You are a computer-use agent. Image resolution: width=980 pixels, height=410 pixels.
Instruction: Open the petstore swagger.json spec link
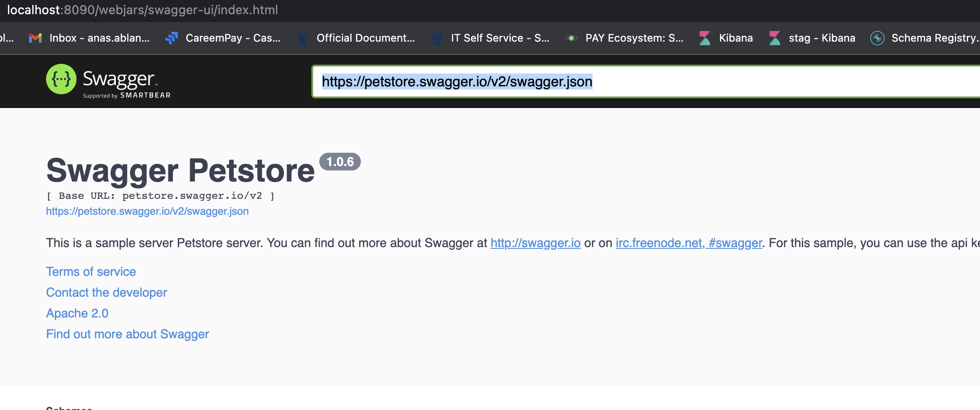(x=147, y=211)
